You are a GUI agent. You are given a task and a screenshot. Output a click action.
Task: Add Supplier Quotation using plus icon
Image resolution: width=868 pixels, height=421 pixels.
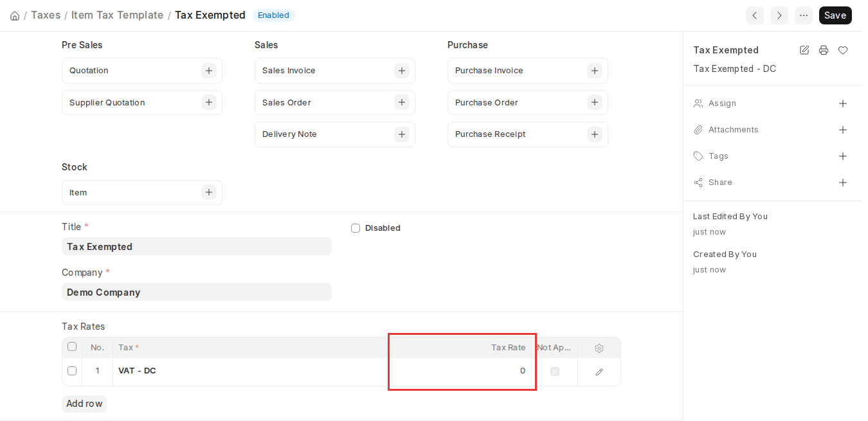click(x=209, y=102)
